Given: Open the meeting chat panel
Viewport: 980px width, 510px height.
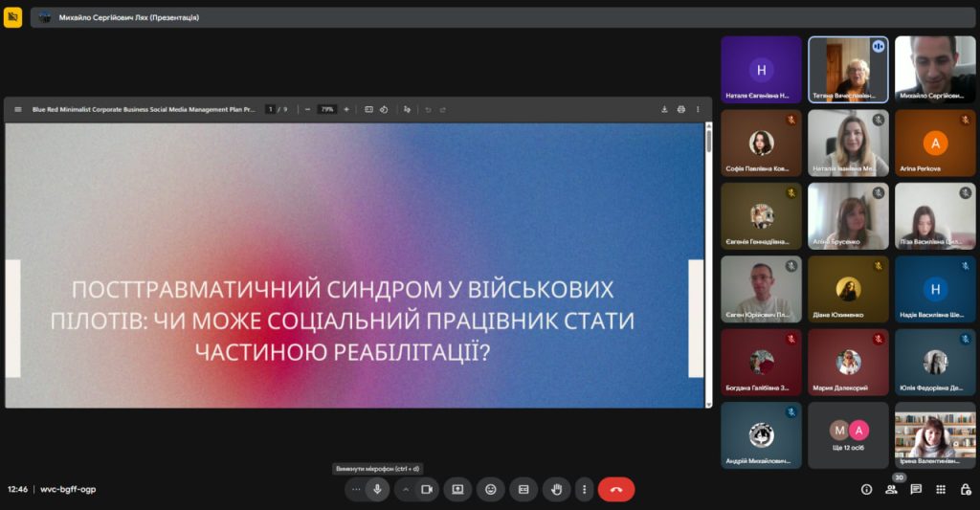Looking at the screenshot, I should click(916, 489).
